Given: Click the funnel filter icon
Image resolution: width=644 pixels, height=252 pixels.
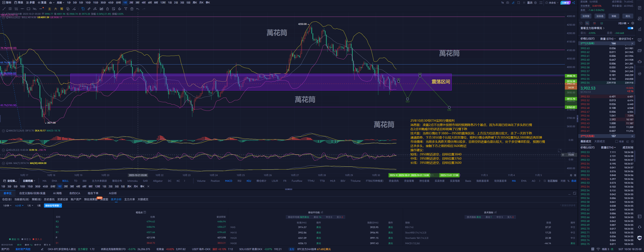Looking at the screenshot, I should pyautogui.click(x=126, y=9).
